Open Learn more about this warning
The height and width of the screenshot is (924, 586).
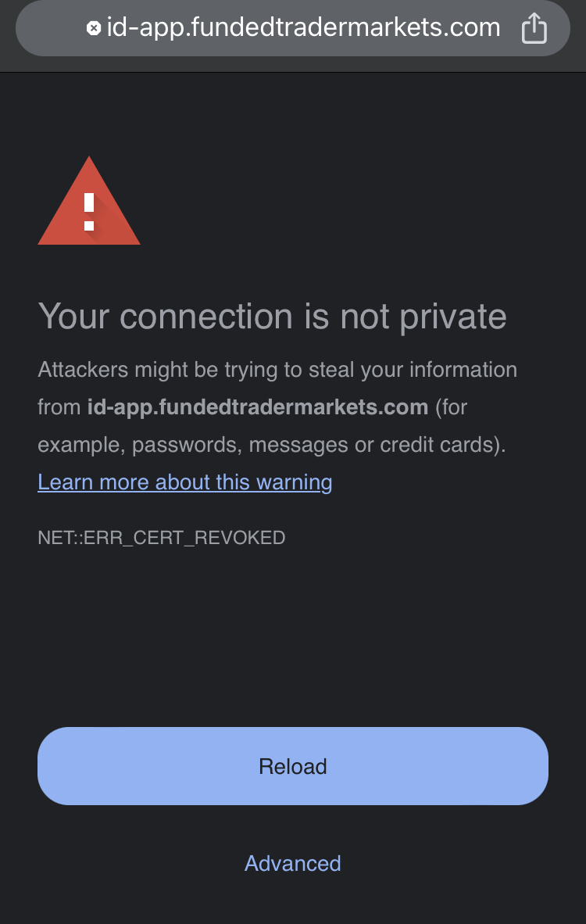(185, 482)
